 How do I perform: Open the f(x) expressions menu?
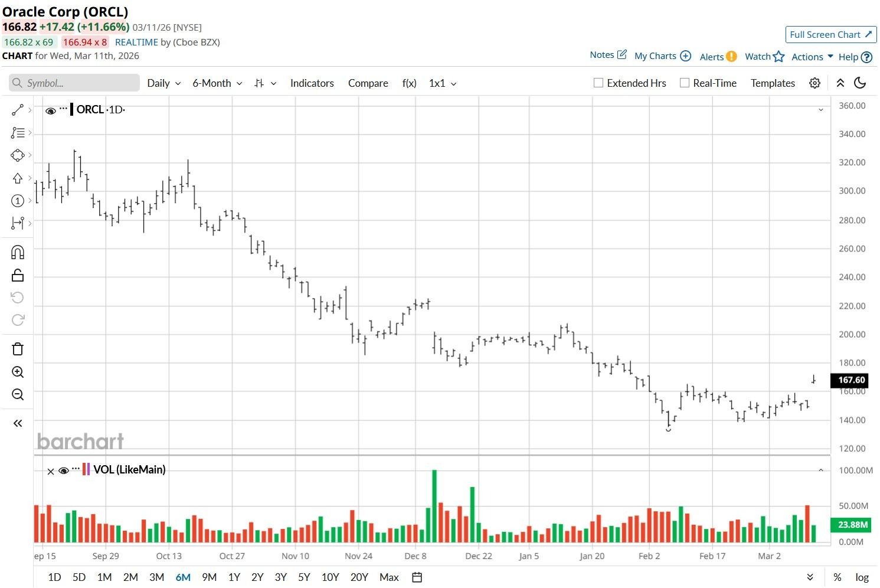tap(410, 83)
